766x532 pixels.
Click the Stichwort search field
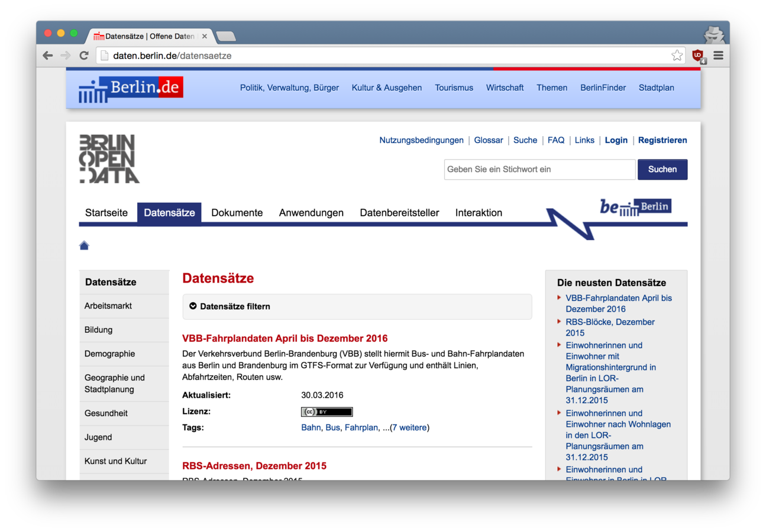pyautogui.click(x=539, y=170)
